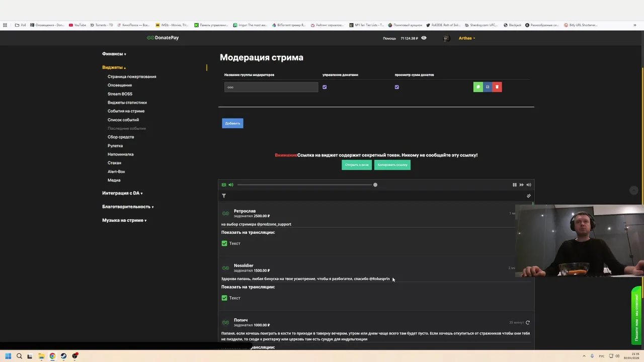The height and width of the screenshot is (362, 644).
Task: Click Chrome icon in taskbar
Action: coord(52,356)
